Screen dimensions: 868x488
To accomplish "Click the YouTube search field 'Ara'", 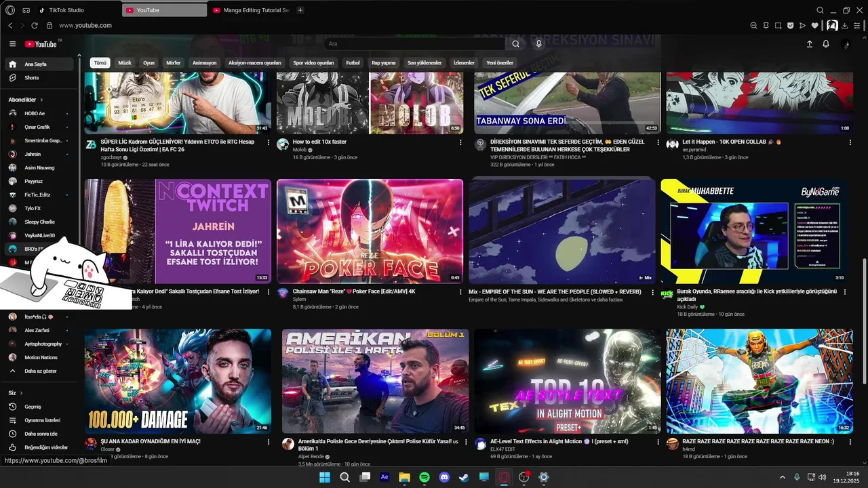I will (x=414, y=44).
